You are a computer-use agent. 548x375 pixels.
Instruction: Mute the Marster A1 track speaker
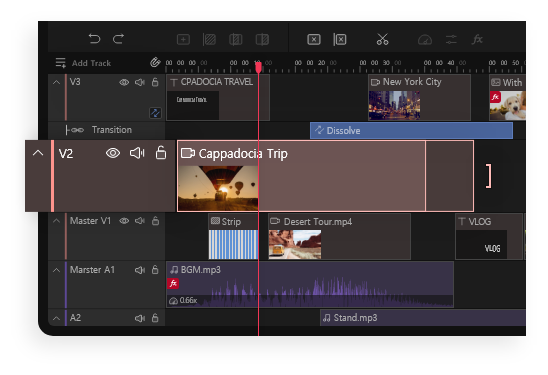140,270
